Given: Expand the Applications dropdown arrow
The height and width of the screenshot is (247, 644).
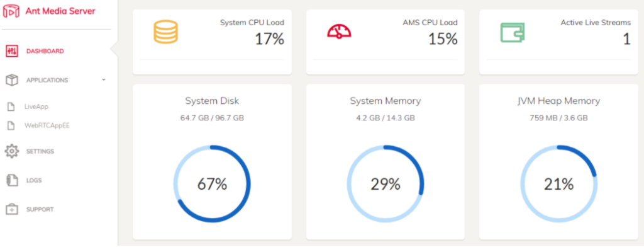Looking at the screenshot, I should pos(104,80).
